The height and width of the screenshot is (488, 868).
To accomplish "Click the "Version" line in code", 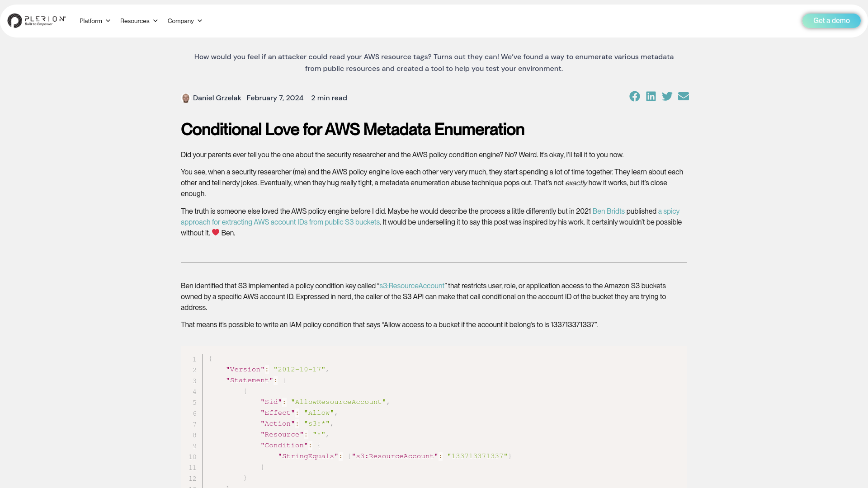I will 278,370.
